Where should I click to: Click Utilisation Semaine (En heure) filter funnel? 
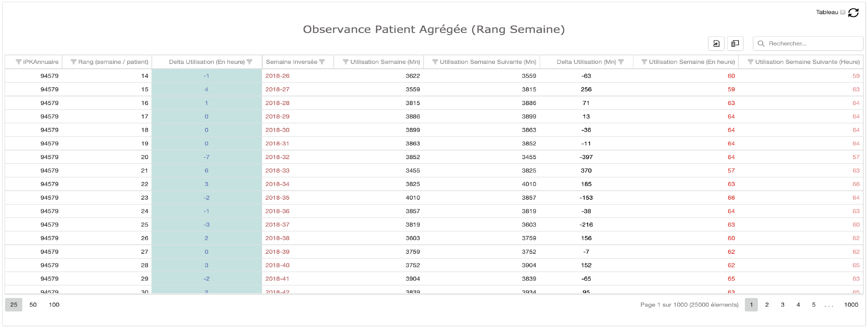tap(644, 62)
